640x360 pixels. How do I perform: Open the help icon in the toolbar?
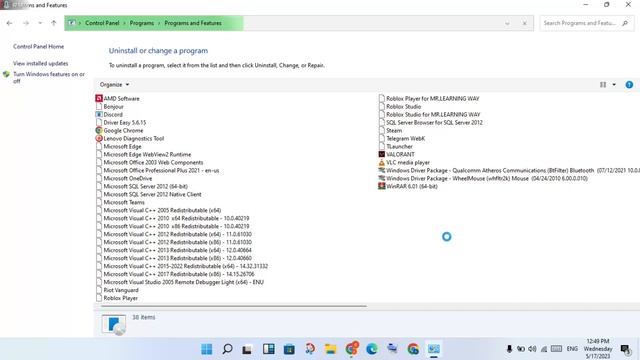click(629, 84)
